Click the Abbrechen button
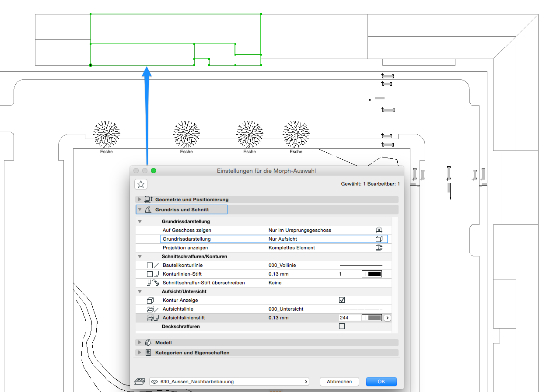553x392 pixels. point(339,381)
